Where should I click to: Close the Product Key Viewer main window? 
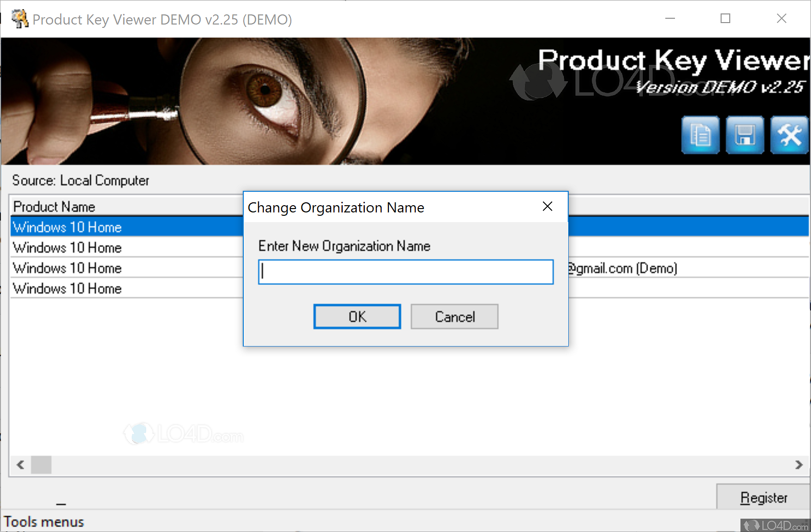pyautogui.click(x=782, y=19)
